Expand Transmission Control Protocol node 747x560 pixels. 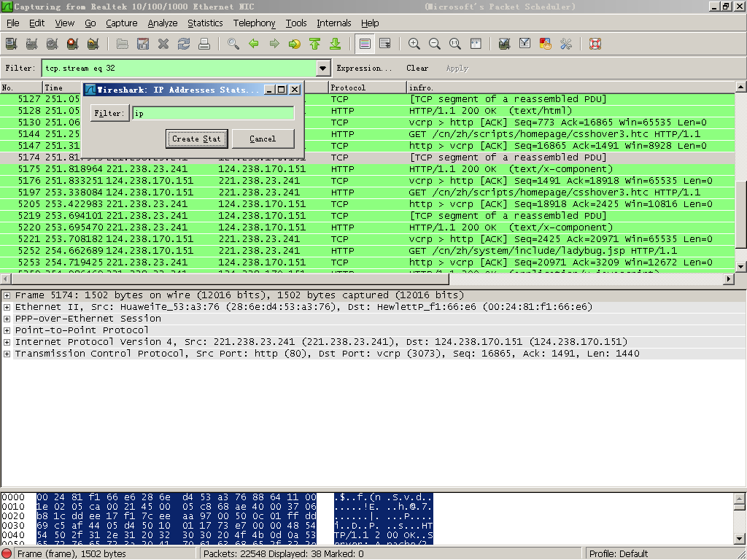(x=7, y=354)
